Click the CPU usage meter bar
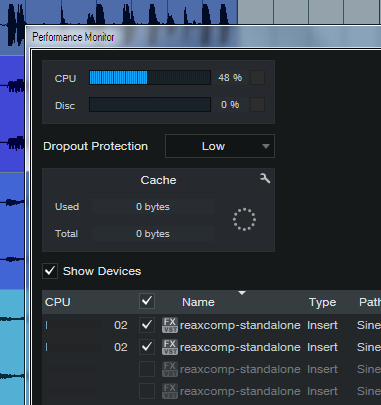Screen dimensions: 381x405 pyautogui.click(x=150, y=78)
